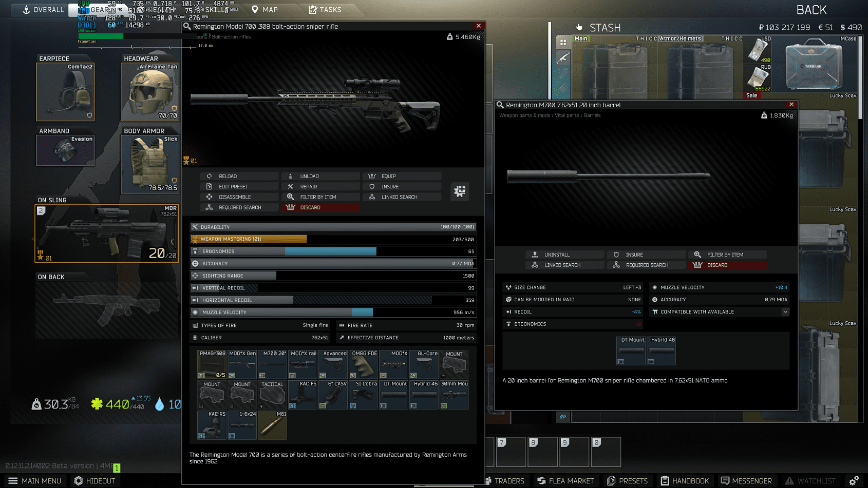The height and width of the screenshot is (488, 868).
Task: Click Required Search in barrel window
Action: [646, 265]
